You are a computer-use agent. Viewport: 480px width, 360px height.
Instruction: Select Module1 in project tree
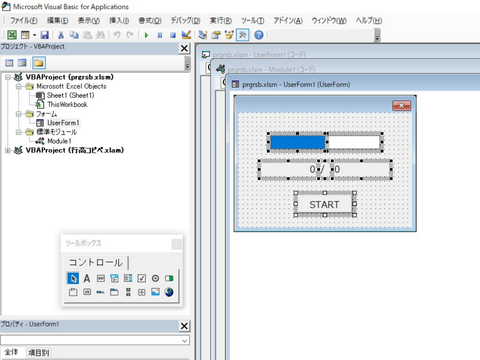[59, 141]
